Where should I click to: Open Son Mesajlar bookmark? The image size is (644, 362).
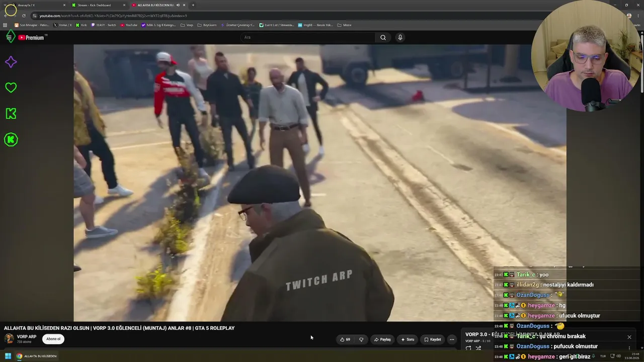click(32, 25)
